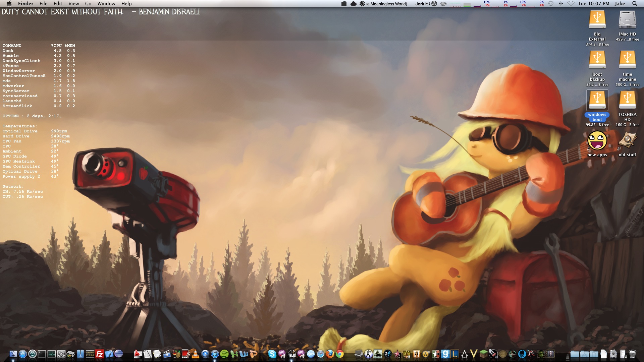Screen dimensions: 644x362
Task: Open Spotlight search magnifier
Action: tap(634, 4)
